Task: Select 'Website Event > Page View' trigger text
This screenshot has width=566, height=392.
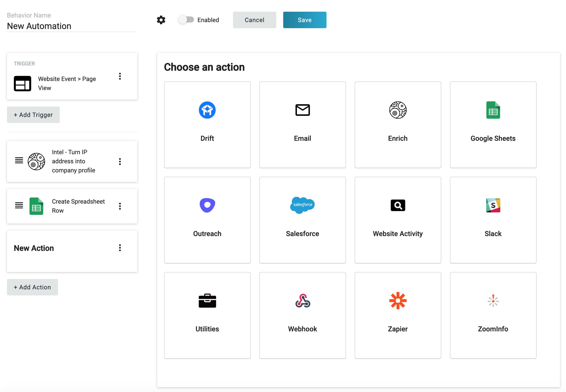Action: pos(67,84)
